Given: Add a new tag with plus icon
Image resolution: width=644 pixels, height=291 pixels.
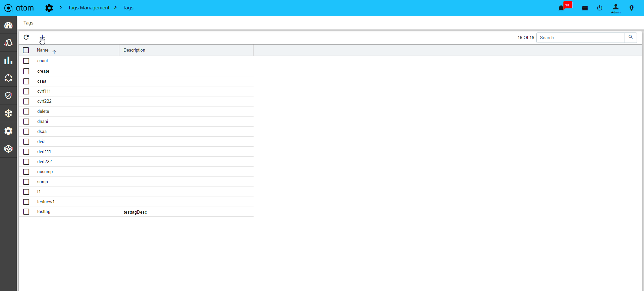Looking at the screenshot, I should click(x=42, y=37).
